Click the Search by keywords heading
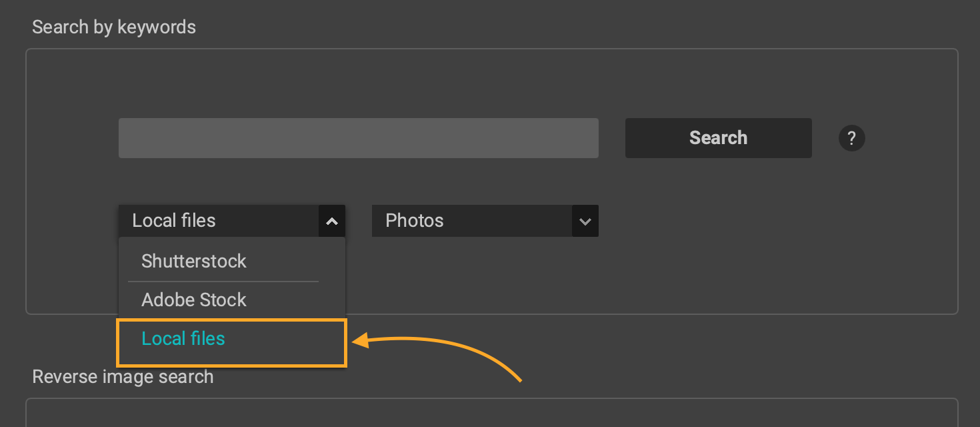This screenshot has width=980, height=427. click(x=114, y=27)
